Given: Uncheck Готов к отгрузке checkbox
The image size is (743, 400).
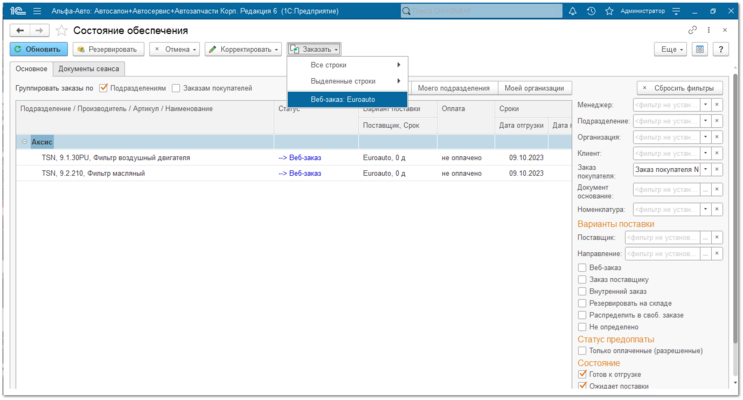Looking at the screenshot, I should (582, 374).
